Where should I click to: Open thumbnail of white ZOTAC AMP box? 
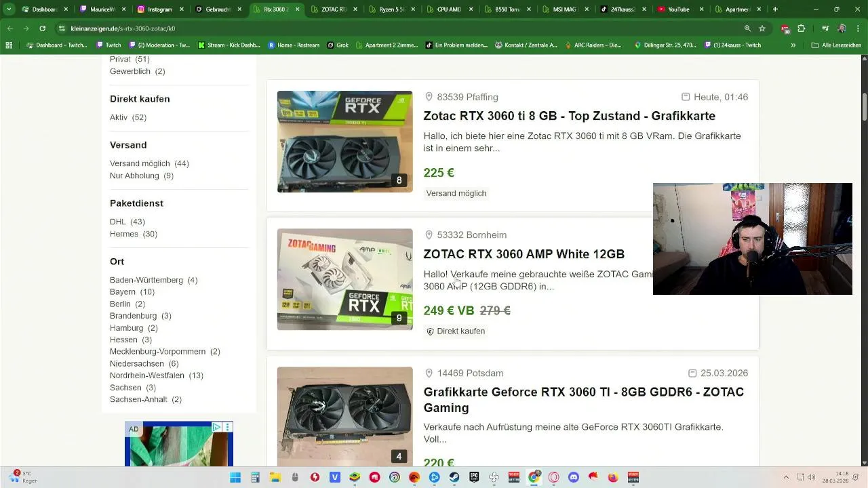[344, 279]
